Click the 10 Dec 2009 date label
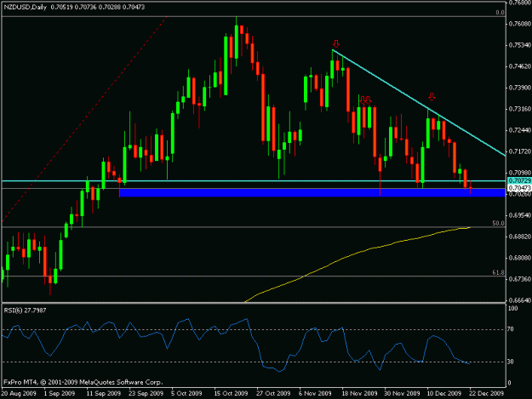This screenshot has height=399, width=532. [x=444, y=394]
